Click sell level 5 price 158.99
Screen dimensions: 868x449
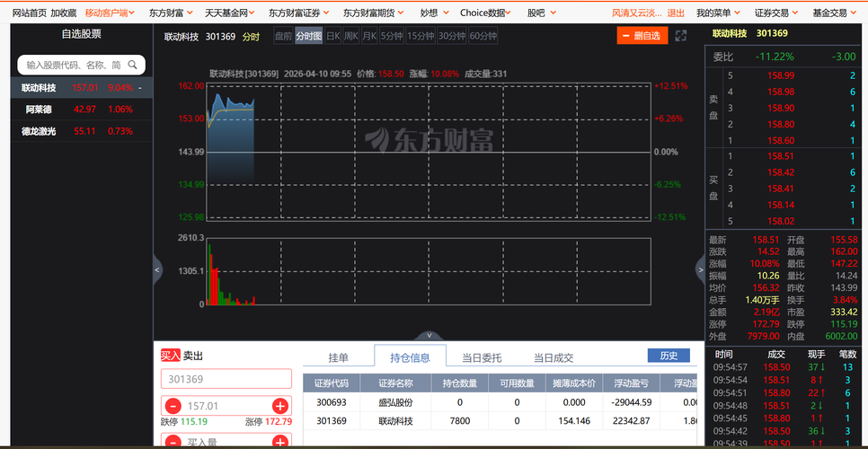(781, 75)
